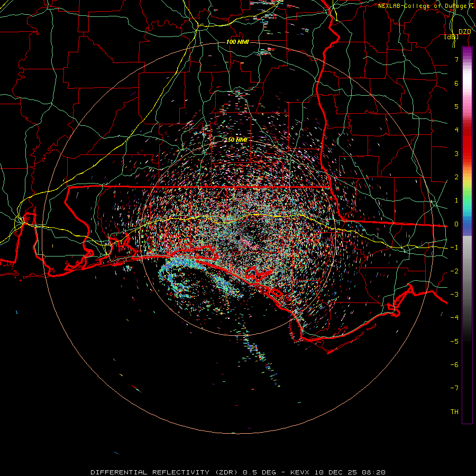476x476 pixels.
Task: Click the [dB] unit label
Action: (x=452, y=37)
